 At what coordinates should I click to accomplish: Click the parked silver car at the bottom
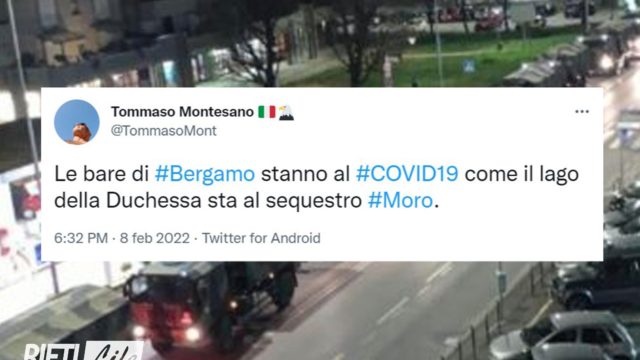tap(561, 337)
